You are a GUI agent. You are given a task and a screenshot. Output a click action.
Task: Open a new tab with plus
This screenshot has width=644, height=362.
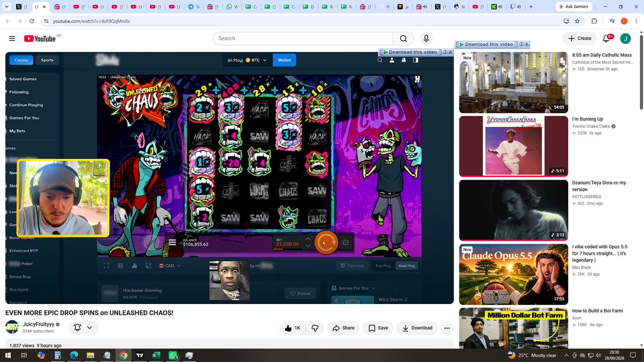tap(531, 7)
